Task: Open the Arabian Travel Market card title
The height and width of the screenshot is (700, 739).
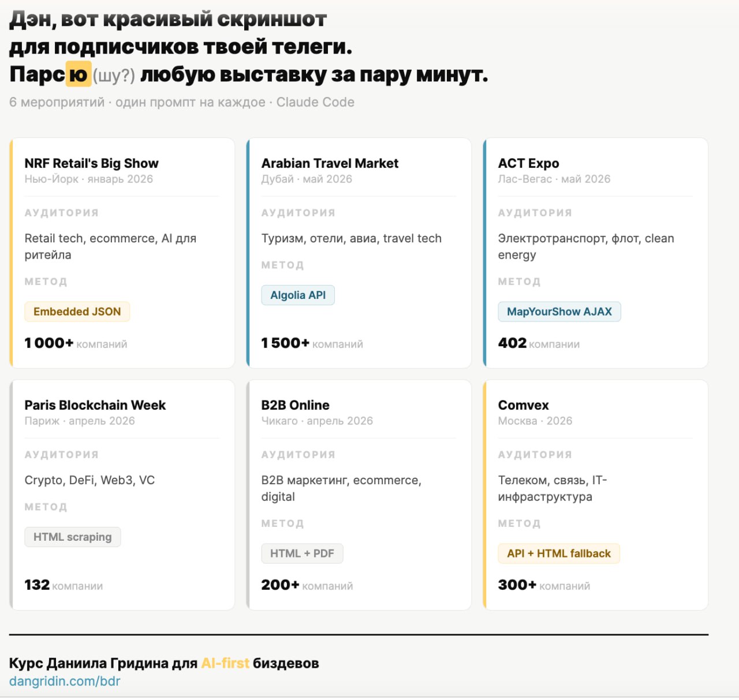Action: 330,163
